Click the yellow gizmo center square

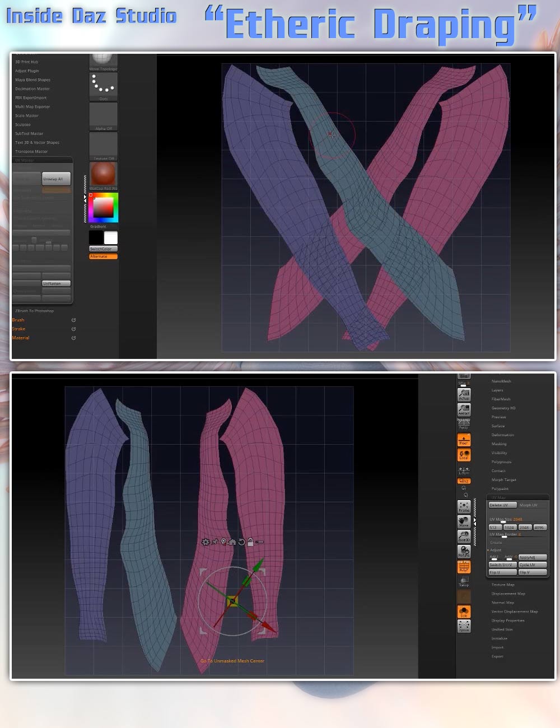coord(232,601)
